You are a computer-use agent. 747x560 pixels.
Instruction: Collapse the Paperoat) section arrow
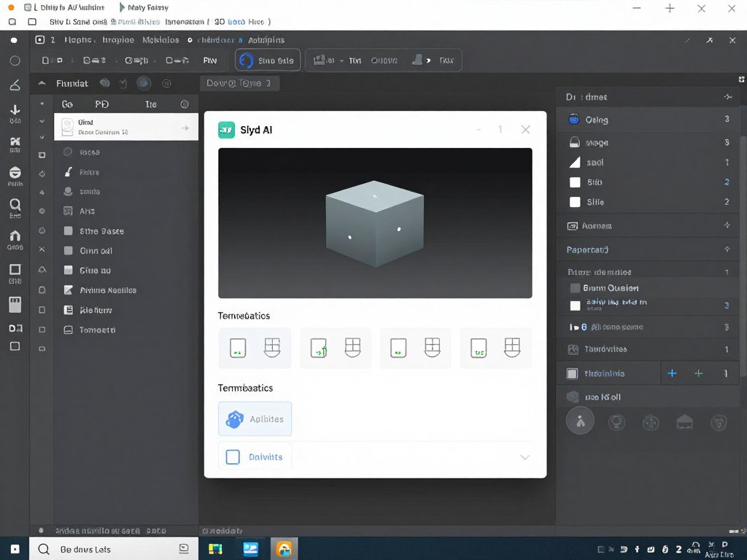(727, 249)
